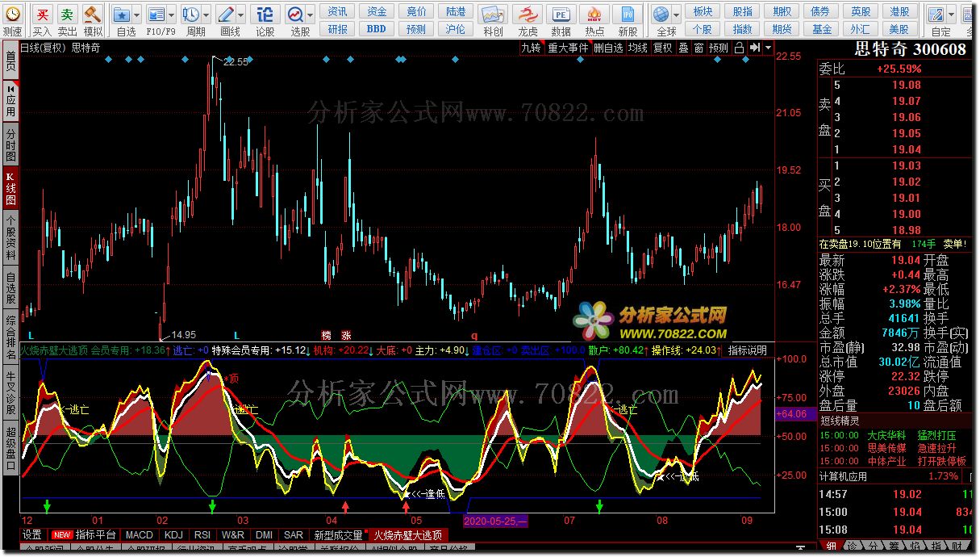Select the KDJ indicator tab

click(173, 534)
